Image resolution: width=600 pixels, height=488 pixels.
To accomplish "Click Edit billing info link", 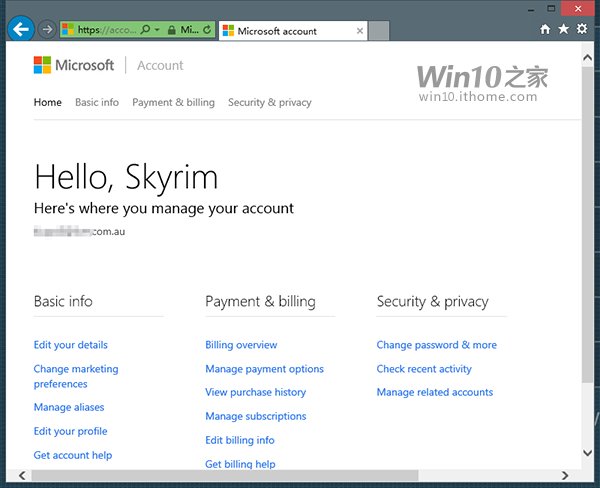I will [x=240, y=440].
